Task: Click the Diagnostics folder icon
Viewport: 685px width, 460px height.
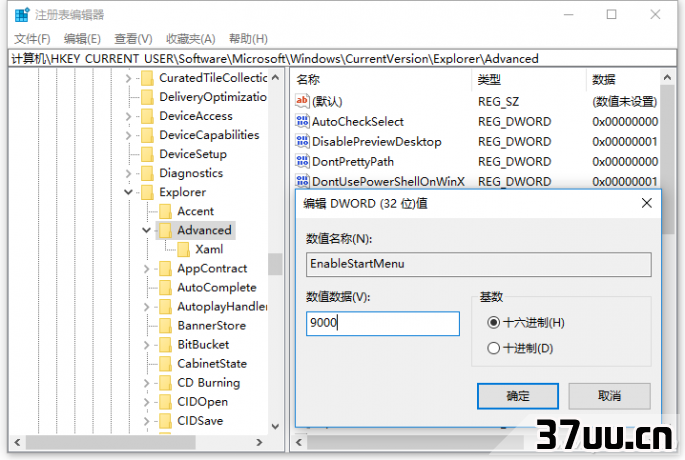Action: [x=148, y=173]
